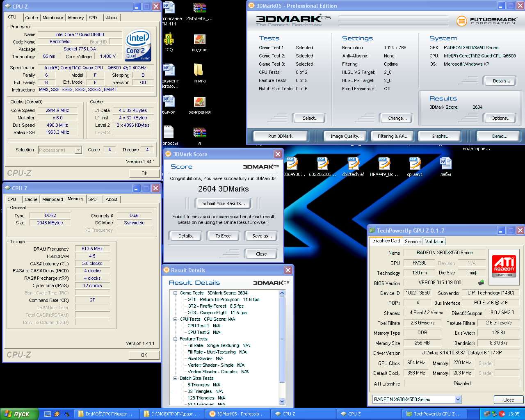Image resolution: width=525 pixels, height=420 pixels.
Task: Collapse the Feature Tests tree node
Action: 175,339
